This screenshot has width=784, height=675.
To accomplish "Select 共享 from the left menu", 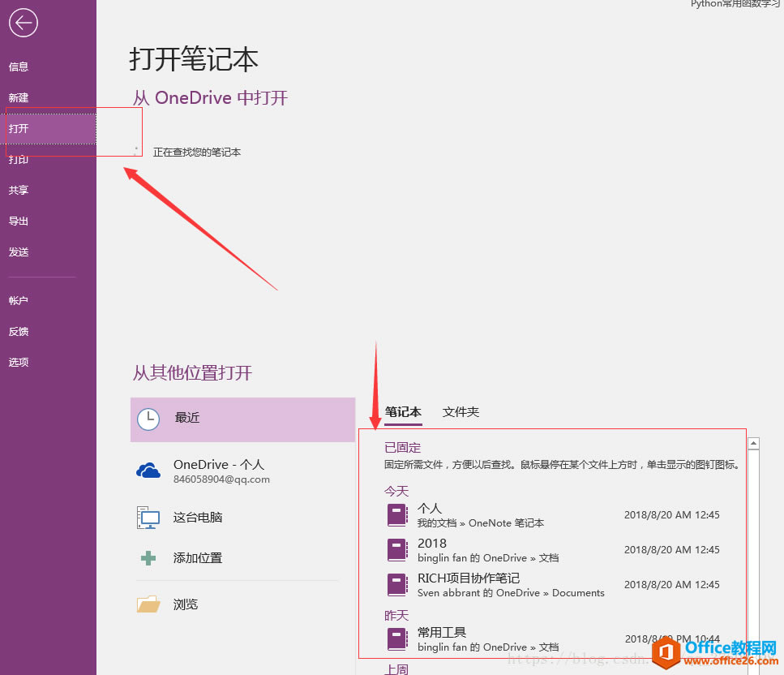I will [19, 190].
